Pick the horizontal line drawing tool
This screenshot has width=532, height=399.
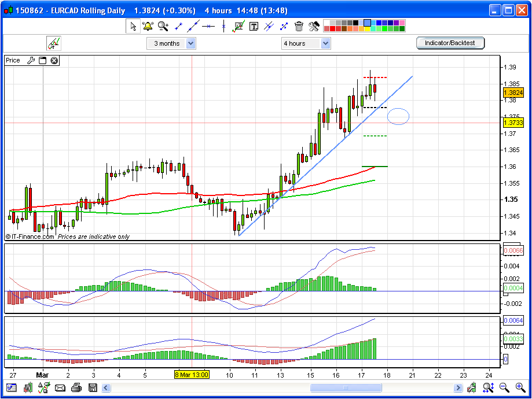tap(208, 26)
